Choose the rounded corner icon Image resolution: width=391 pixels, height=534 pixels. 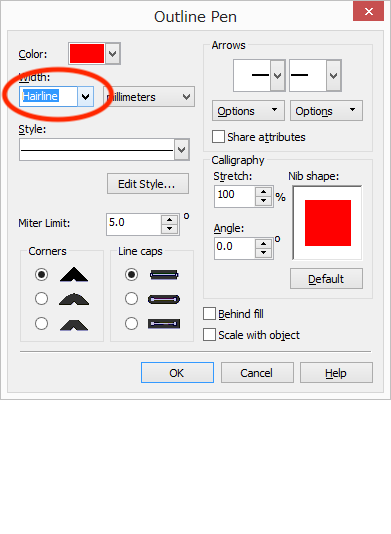[x=74, y=299]
